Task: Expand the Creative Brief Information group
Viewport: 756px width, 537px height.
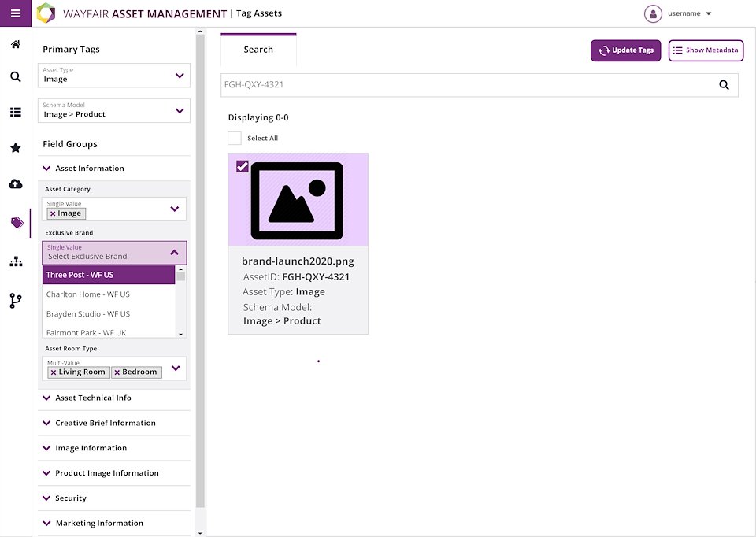Action: click(105, 423)
